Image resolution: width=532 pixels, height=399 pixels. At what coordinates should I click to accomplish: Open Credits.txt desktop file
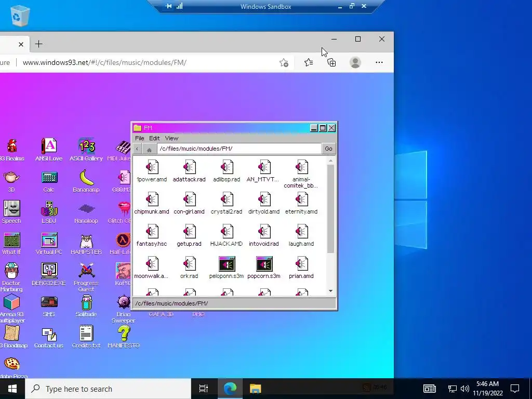tap(86, 337)
